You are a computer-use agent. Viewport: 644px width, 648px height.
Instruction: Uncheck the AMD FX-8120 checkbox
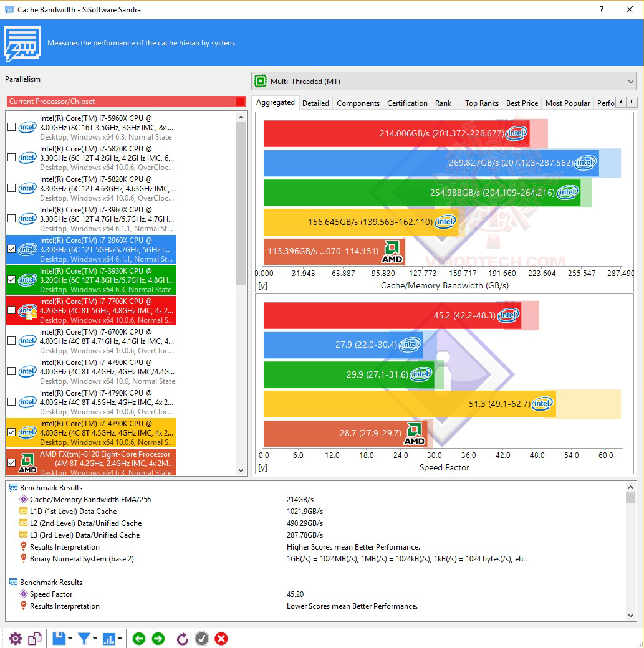[x=12, y=463]
